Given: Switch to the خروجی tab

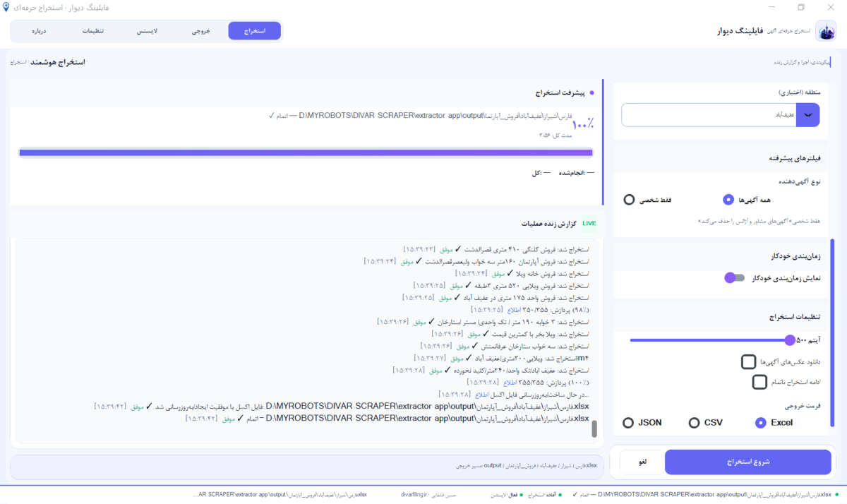Looking at the screenshot, I should pyautogui.click(x=201, y=31).
